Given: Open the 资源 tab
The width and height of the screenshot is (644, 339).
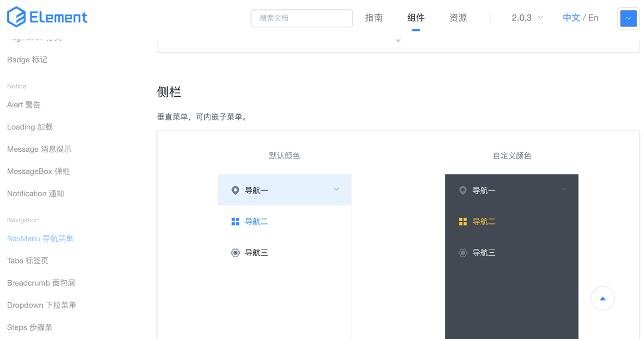Looking at the screenshot, I should [x=458, y=18].
